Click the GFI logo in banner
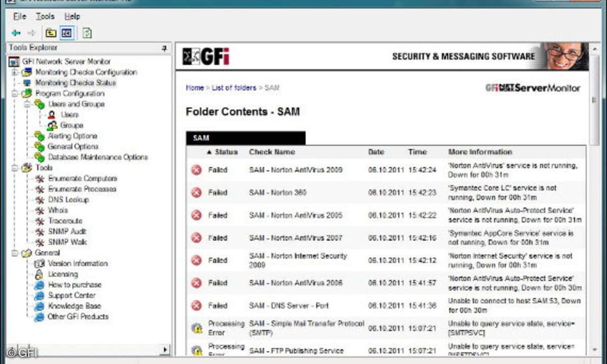607x364 pixels. point(206,56)
